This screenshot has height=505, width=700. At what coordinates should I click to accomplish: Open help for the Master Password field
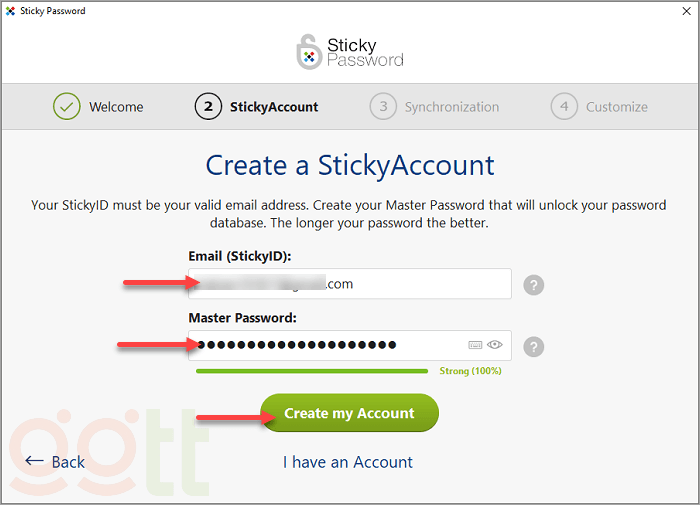535,347
